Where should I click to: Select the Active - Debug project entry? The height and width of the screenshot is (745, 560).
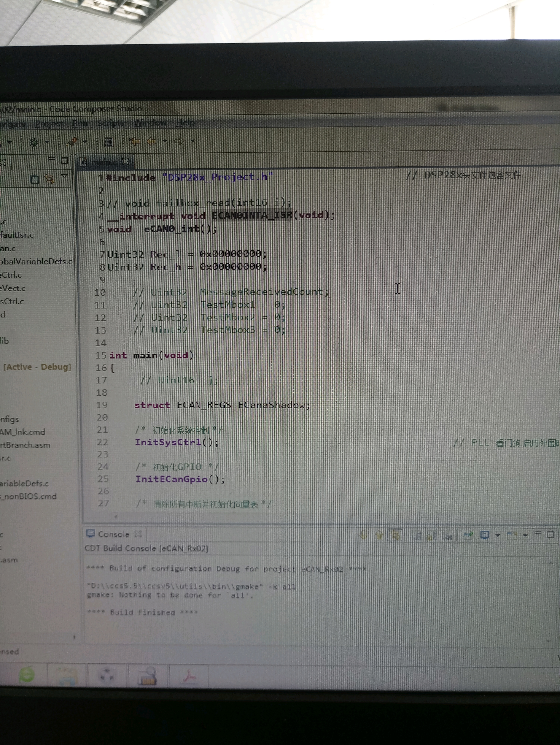37,367
